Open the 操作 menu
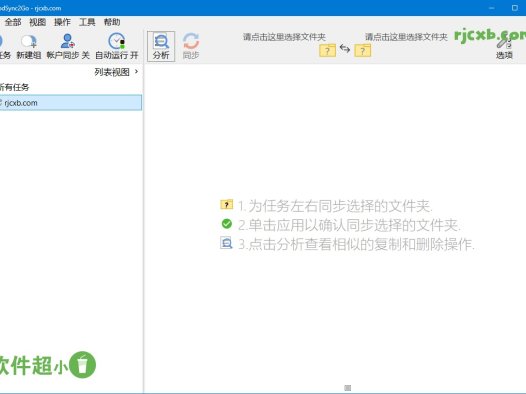526x394 pixels. (x=62, y=22)
